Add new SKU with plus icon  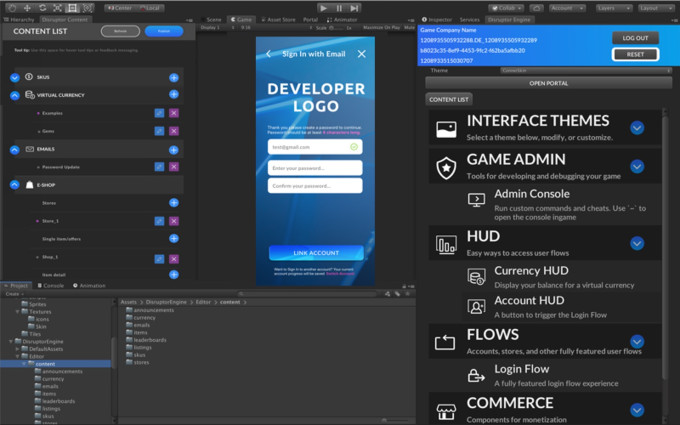coord(174,77)
